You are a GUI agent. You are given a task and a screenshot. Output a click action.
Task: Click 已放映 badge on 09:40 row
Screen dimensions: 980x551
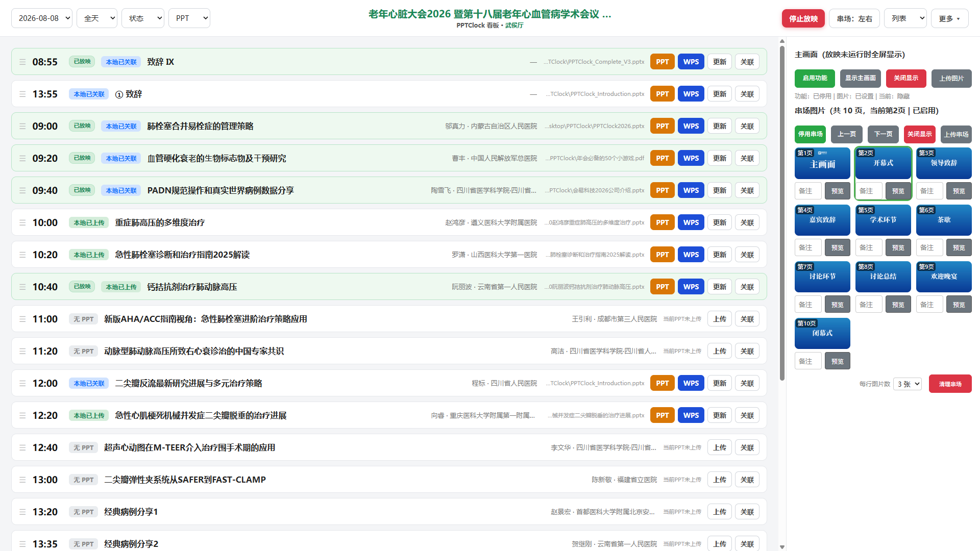(x=82, y=190)
